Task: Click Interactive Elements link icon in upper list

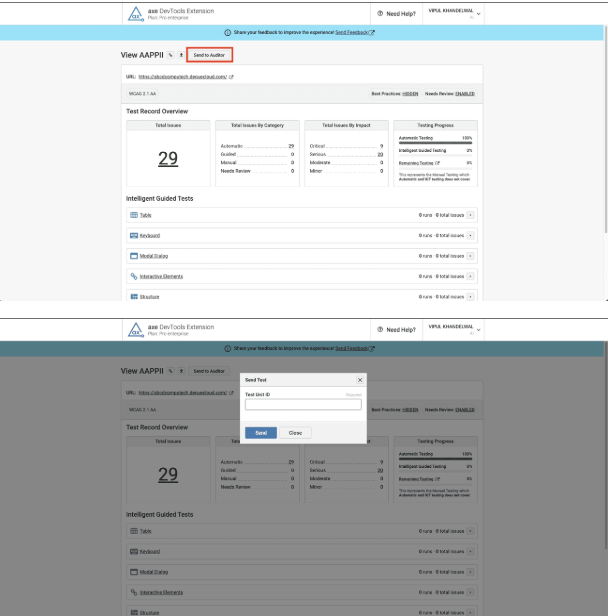Action: click(134, 276)
